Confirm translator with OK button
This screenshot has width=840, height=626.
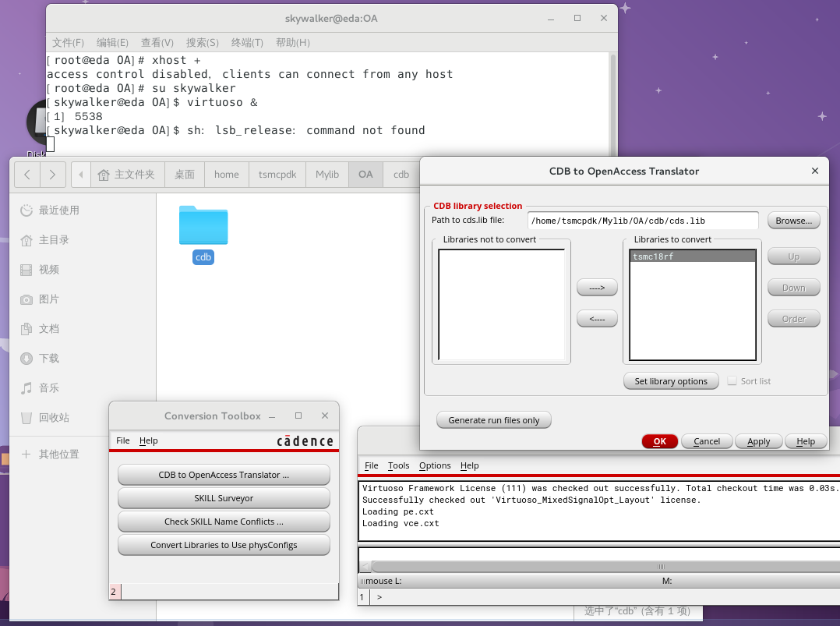point(659,441)
